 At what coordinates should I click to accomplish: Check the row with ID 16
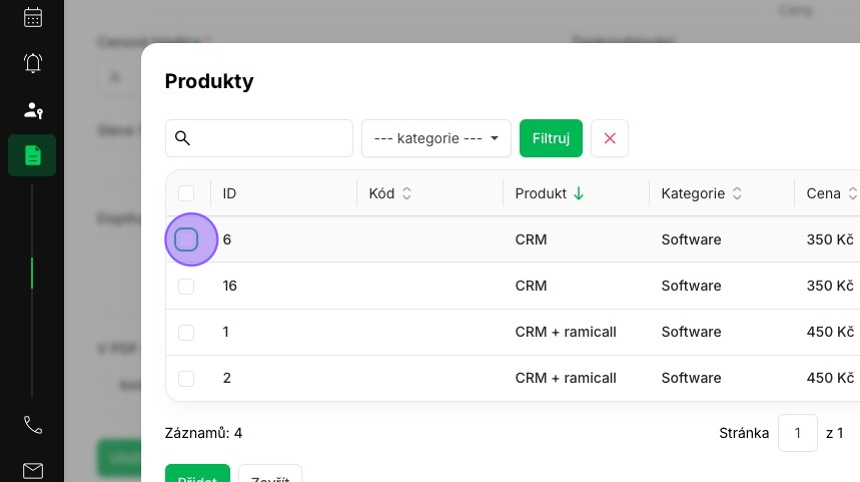[186, 286]
